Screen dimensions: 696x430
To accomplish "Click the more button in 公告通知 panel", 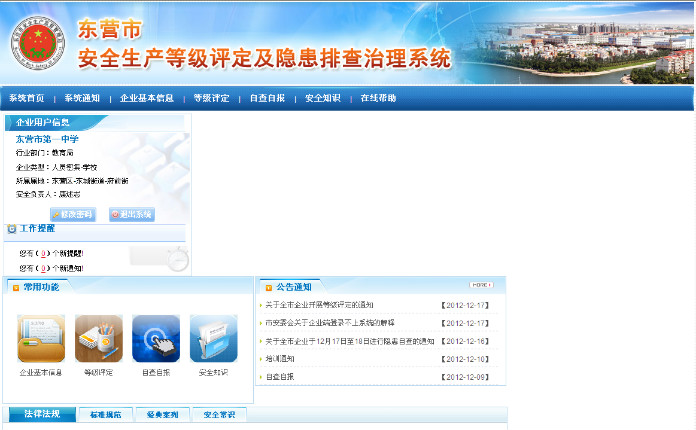I will 481,285.
